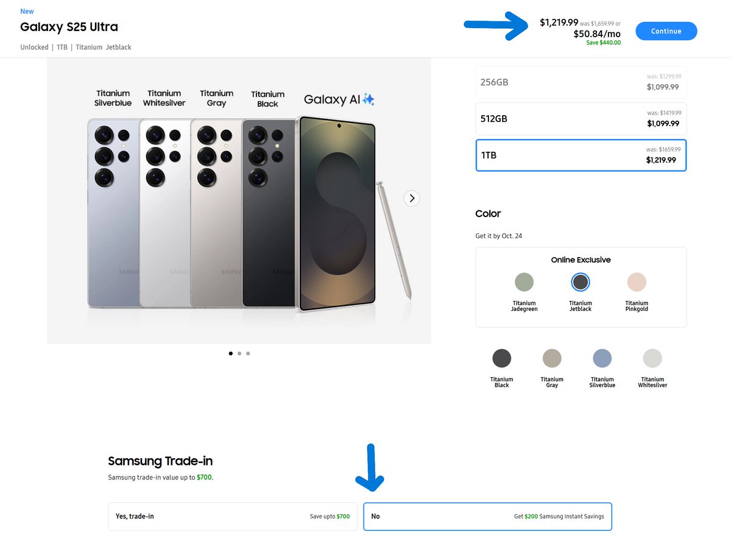Click the "Unlocked | 1TB | Titanium Jetblack" summary

76,48
